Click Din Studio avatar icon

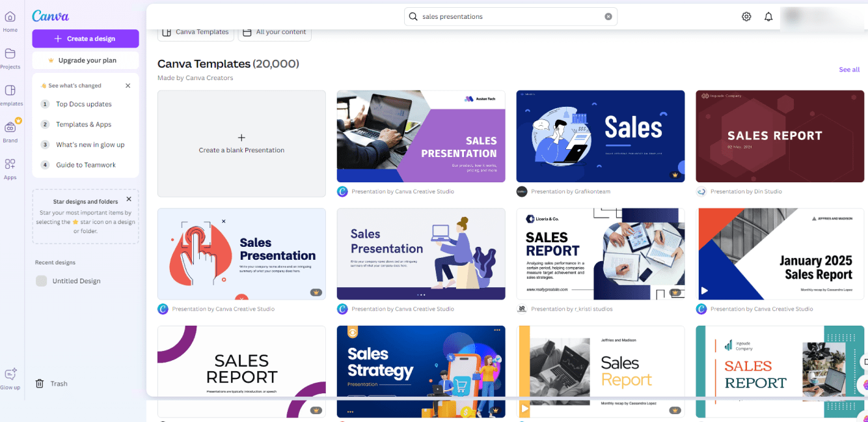[x=701, y=191]
